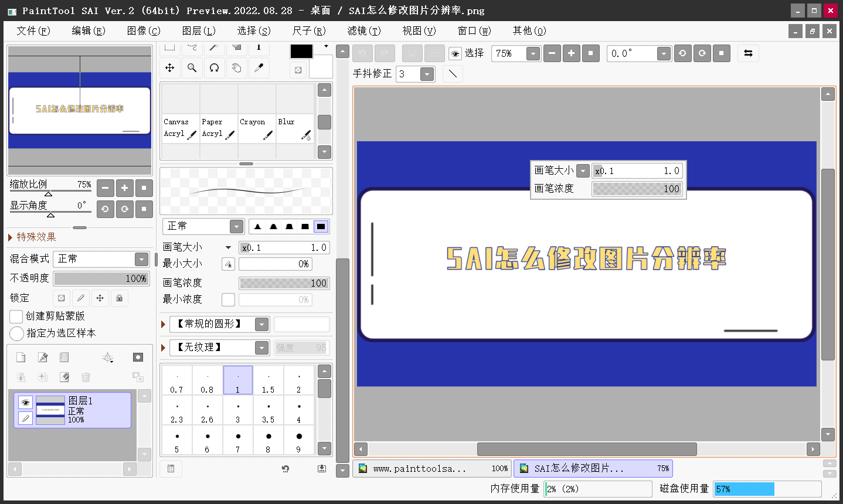The height and width of the screenshot is (504, 843).
Task: Zoom out in navigator panel
Action: [x=105, y=188]
